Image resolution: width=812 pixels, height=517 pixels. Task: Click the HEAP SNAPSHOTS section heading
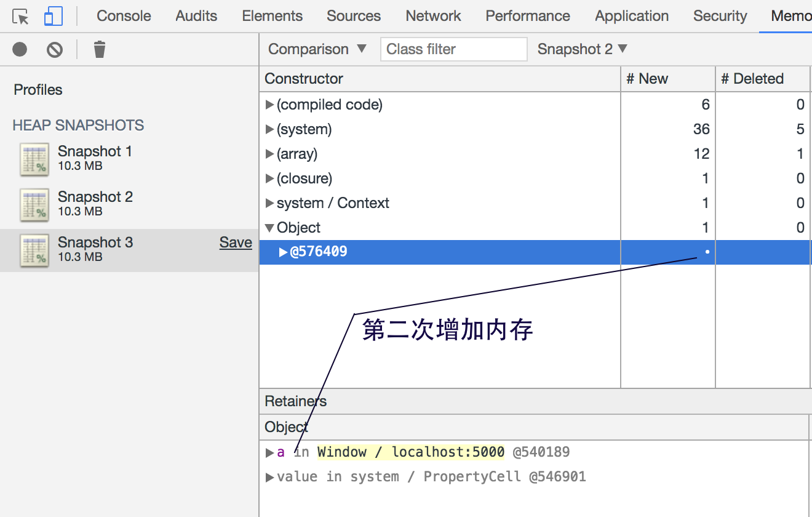(x=78, y=126)
